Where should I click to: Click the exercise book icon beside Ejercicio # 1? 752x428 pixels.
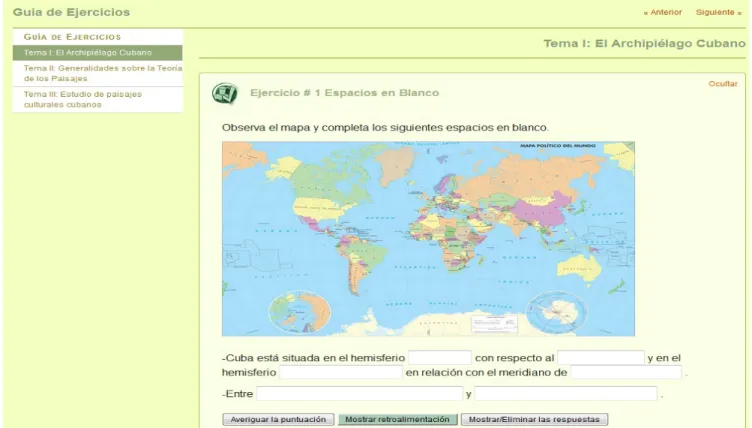[225, 93]
